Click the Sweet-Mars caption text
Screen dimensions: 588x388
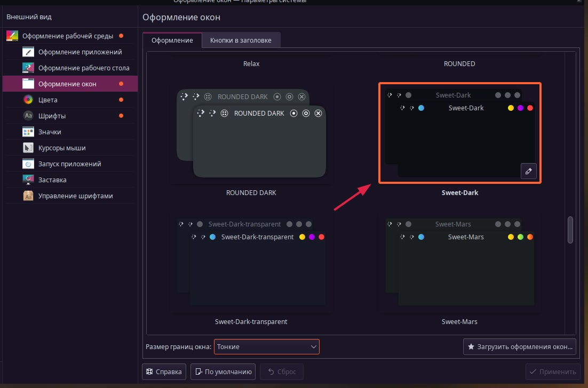459,322
